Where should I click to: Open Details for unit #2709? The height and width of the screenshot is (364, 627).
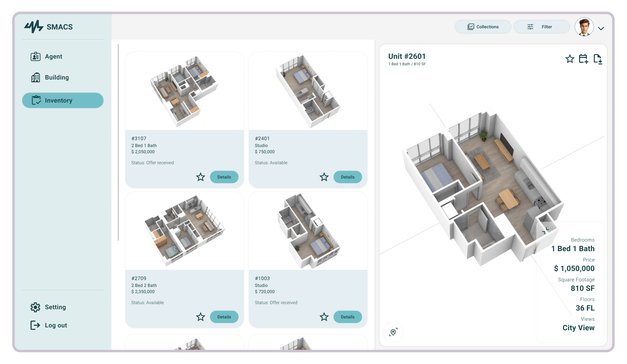[224, 317]
